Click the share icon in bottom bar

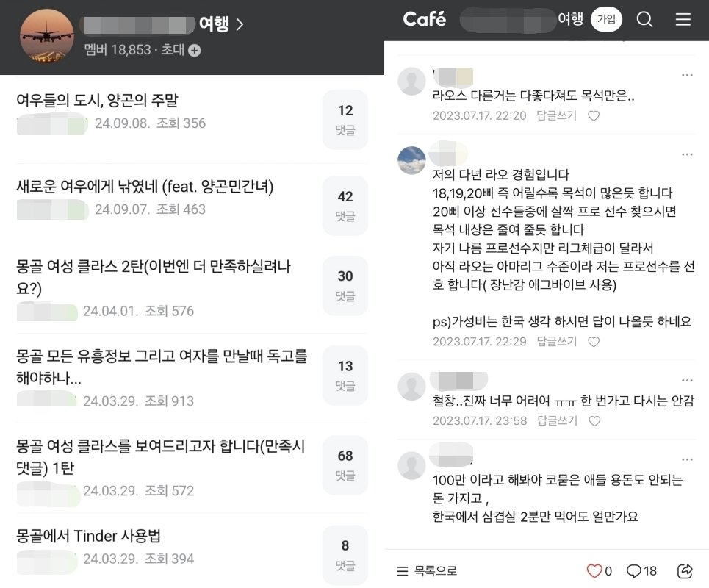click(x=685, y=571)
